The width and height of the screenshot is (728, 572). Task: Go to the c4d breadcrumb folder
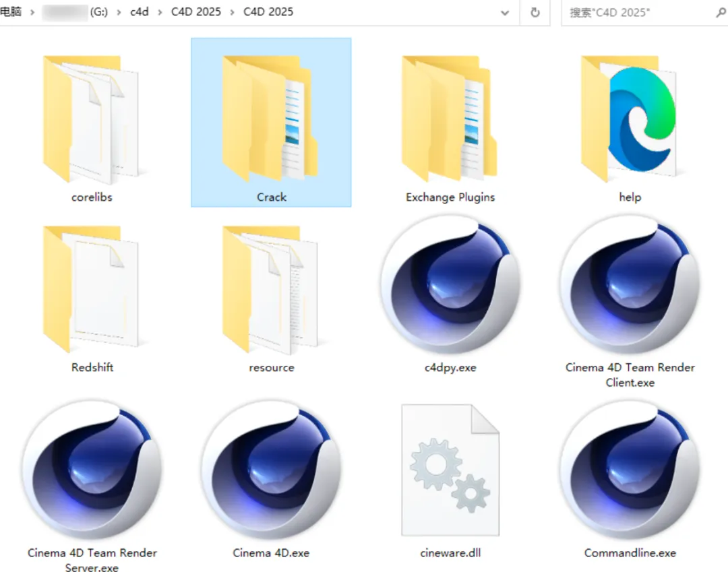tap(140, 11)
